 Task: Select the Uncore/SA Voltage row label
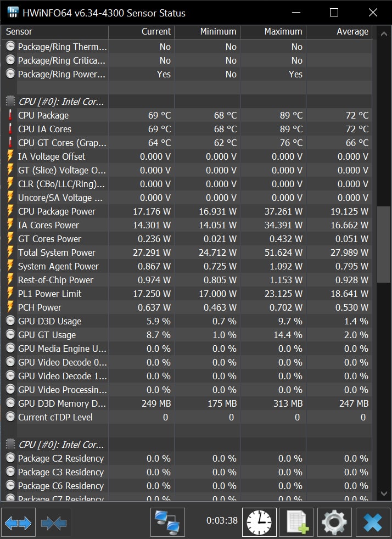coord(60,198)
